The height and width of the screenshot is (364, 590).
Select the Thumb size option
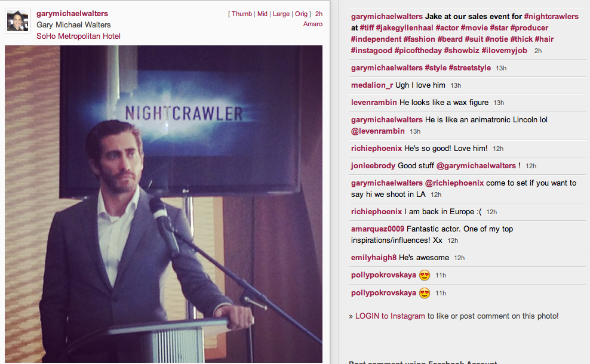coord(242,14)
